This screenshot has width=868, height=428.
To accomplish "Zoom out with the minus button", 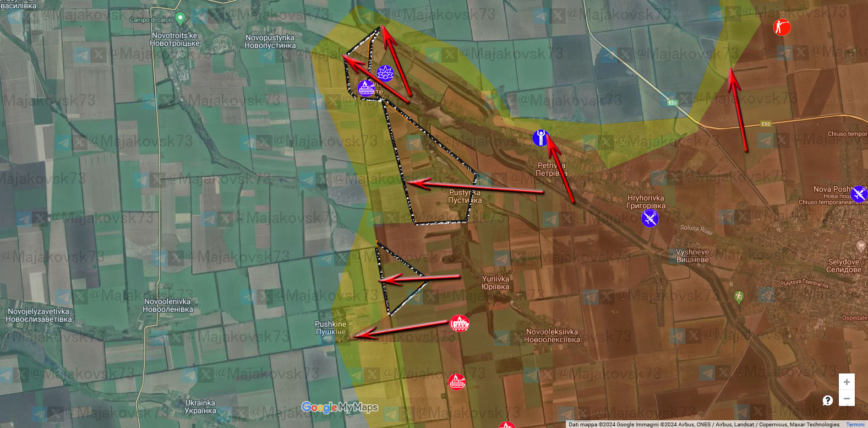I will 847,398.
